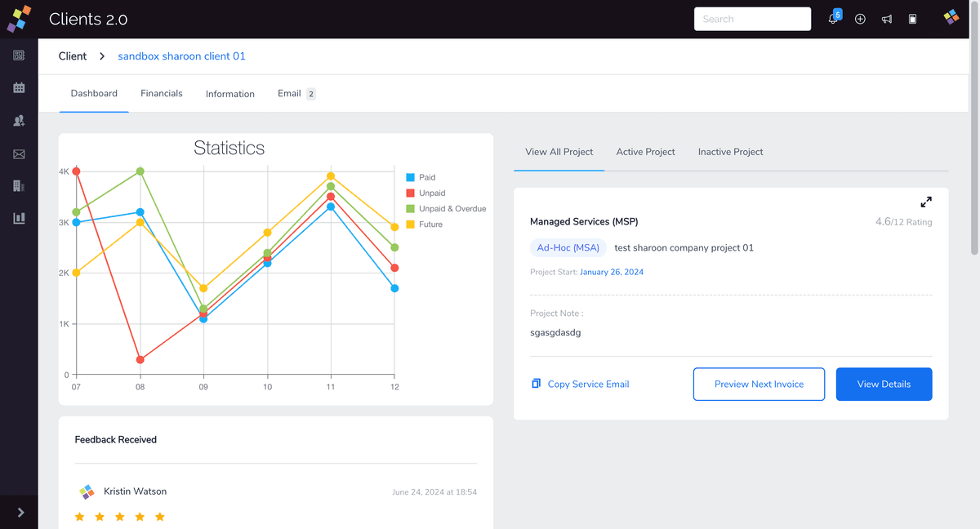This screenshot has width=980, height=529.
Task: Toggle Unpaid & Overdue legend entry
Action: pyautogui.click(x=446, y=208)
